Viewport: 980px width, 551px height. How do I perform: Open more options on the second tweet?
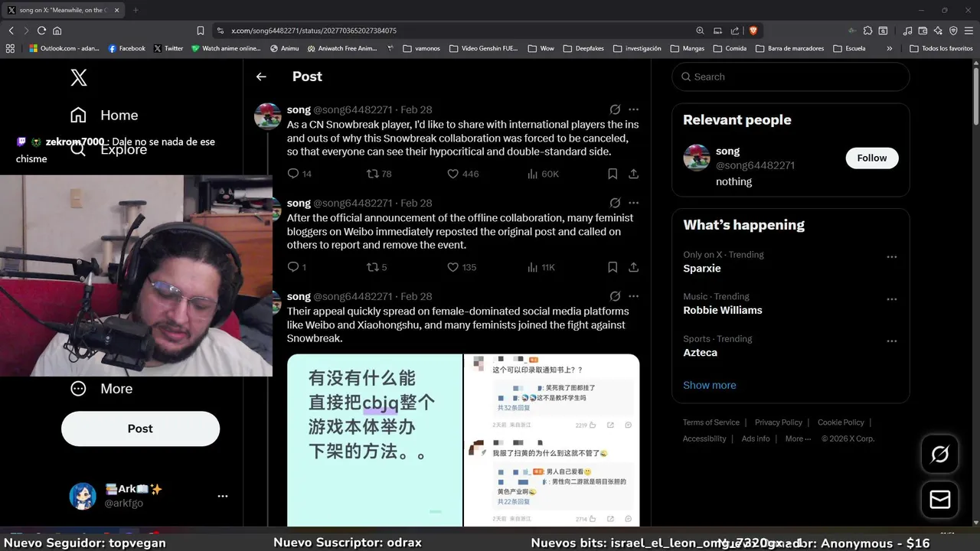click(633, 203)
